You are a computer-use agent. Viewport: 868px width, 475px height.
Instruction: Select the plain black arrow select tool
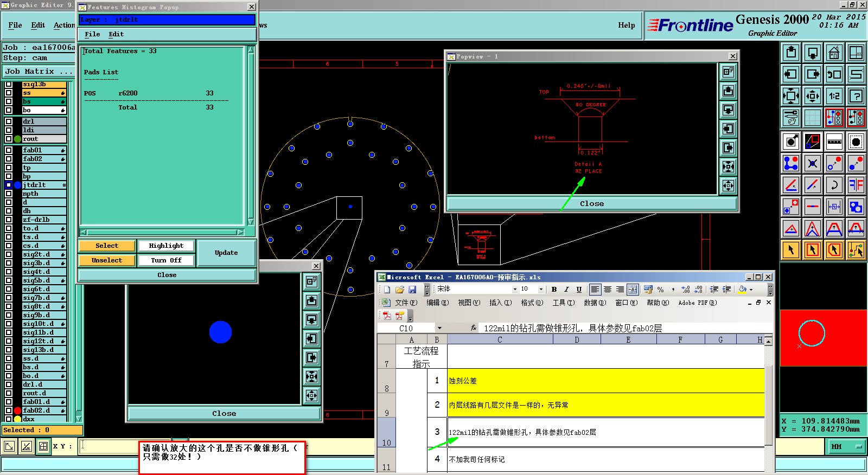coord(791,250)
